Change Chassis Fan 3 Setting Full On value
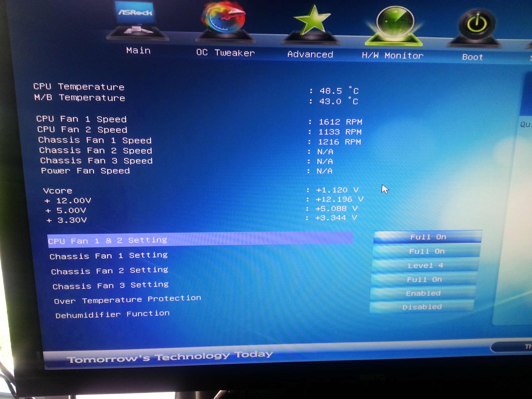 (424, 280)
